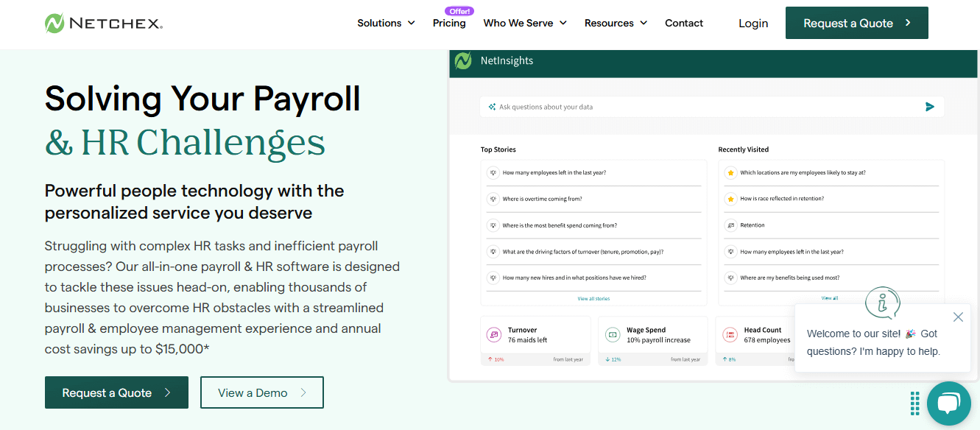
Task: Click View all stories link
Action: tap(593, 299)
